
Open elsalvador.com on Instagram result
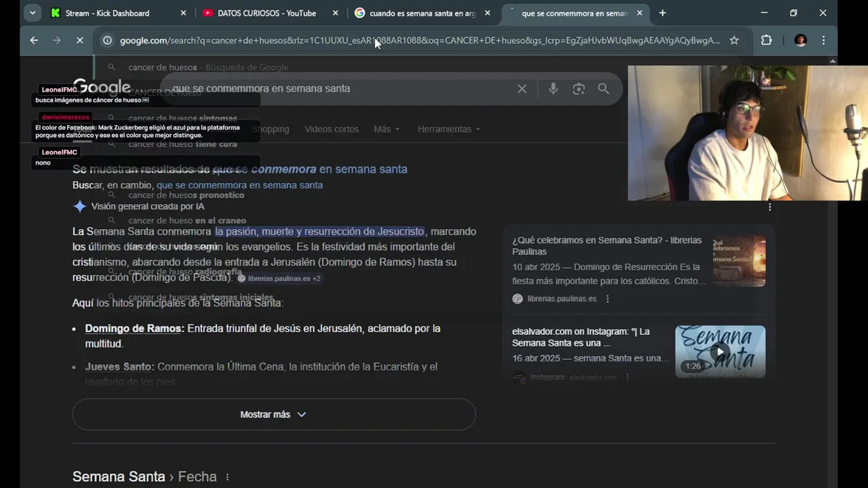click(581, 337)
